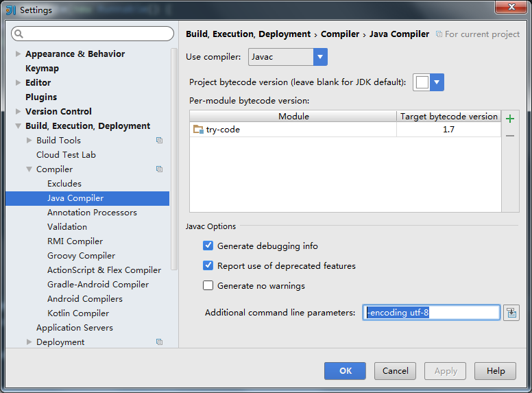Open Groovy Compiler settings
The width and height of the screenshot is (532, 393).
[81, 256]
